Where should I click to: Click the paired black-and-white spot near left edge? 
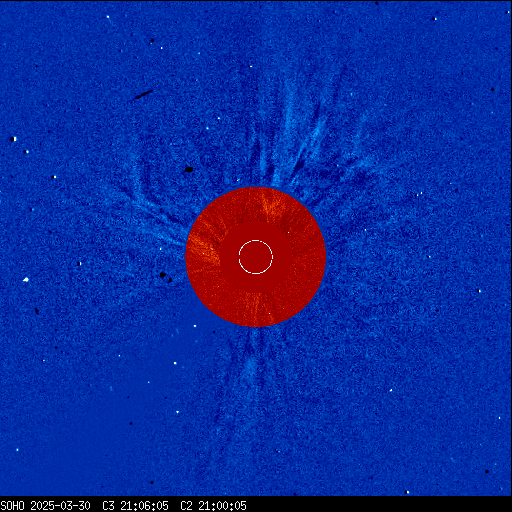coord(13,139)
